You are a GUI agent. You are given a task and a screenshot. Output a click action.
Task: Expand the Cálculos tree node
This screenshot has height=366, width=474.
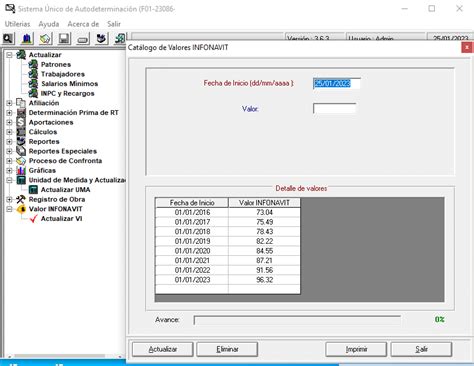10,132
